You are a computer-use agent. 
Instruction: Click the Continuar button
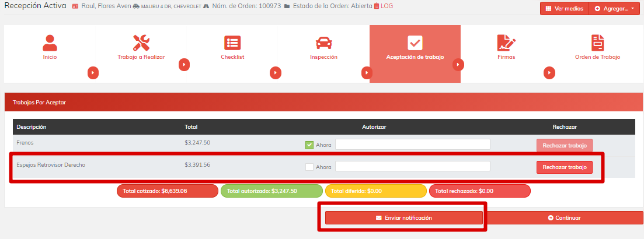pyautogui.click(x=564, y=218)
